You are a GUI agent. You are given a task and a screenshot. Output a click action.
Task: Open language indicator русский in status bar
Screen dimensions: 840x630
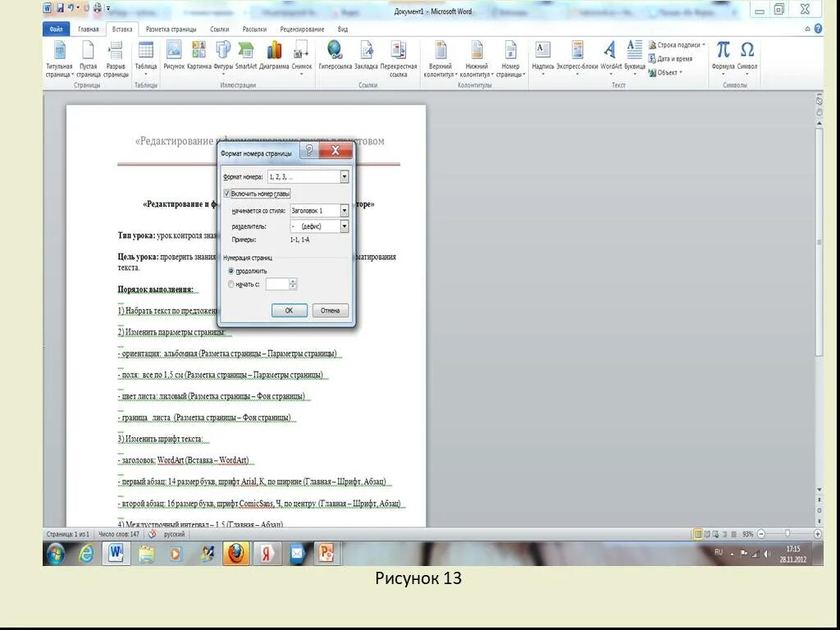pyautogui.click(x=175, y=534)
